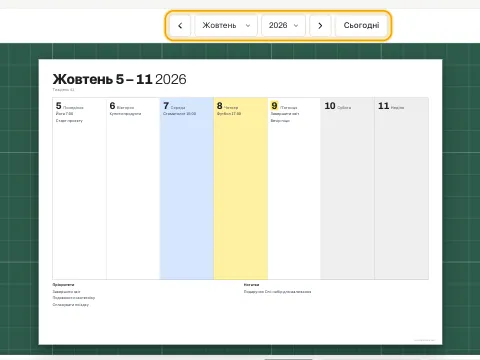Select the yellow Thursday 8 column
The width and height of the screenshot is (480, 360).
point(240,188)
